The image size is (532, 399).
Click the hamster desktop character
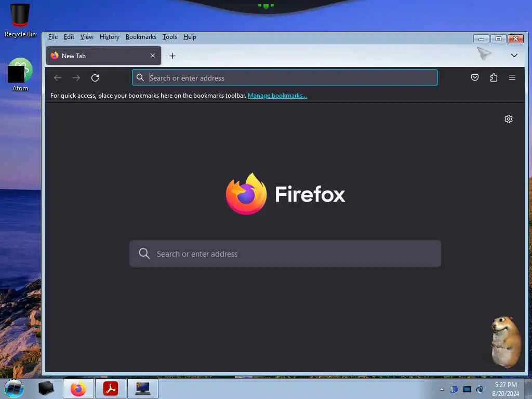pyautogui.click(x=506, y=342)
